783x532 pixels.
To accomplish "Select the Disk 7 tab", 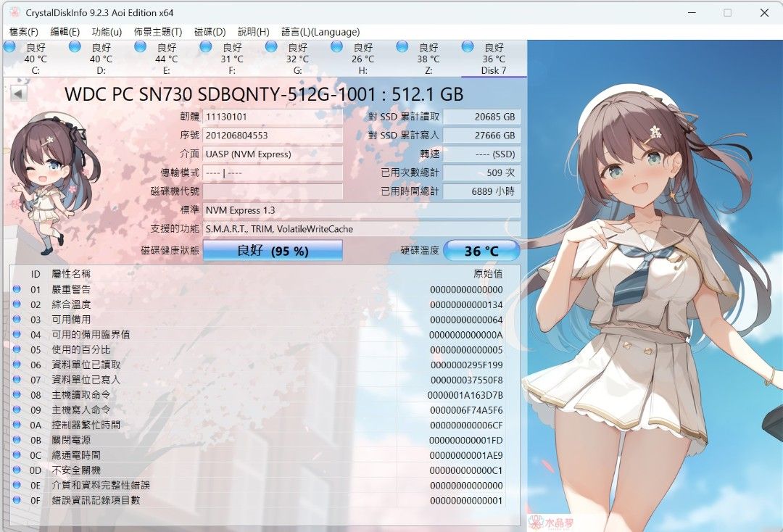I will click(x=494, y=59).
